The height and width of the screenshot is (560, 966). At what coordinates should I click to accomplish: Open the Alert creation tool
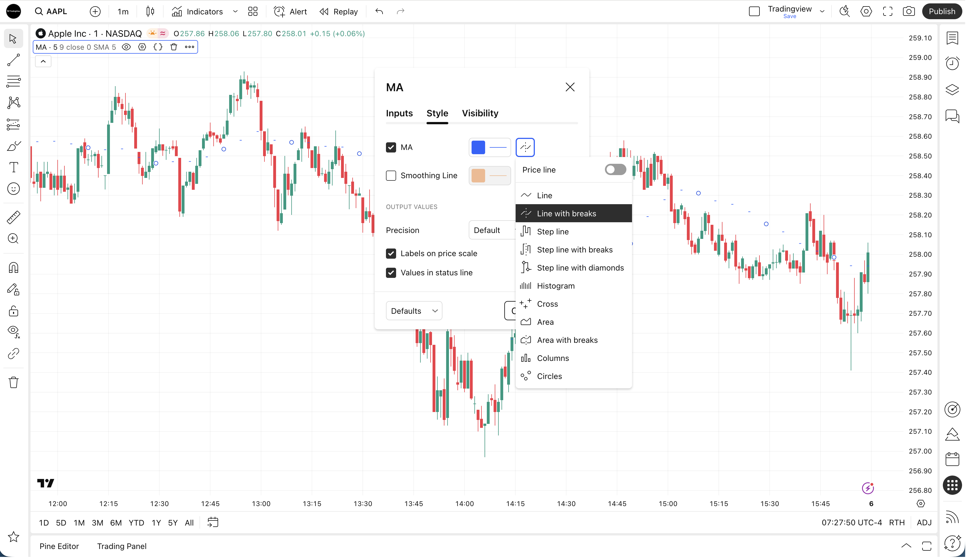coord(290,12)
